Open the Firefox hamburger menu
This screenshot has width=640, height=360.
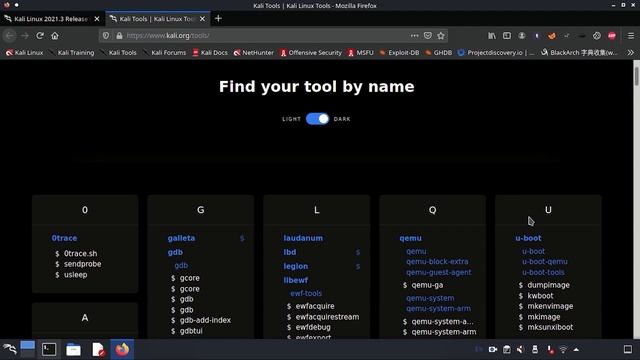631,36
